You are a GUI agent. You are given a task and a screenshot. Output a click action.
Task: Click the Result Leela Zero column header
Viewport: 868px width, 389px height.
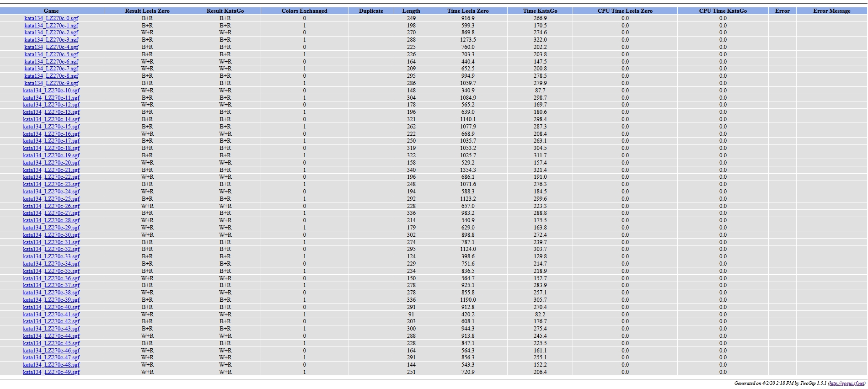pos(147,11)
